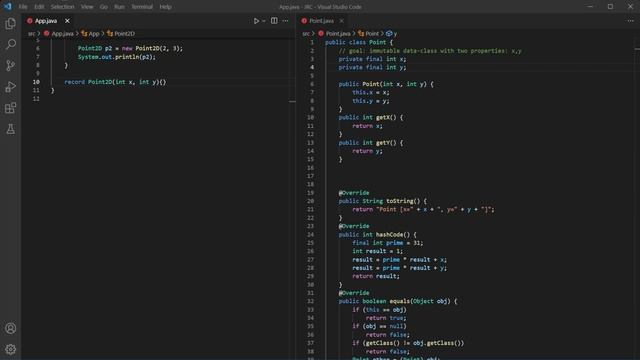Click the return "Point [x=" string line
Screen dimensions: 640x360
coord(423,209)
